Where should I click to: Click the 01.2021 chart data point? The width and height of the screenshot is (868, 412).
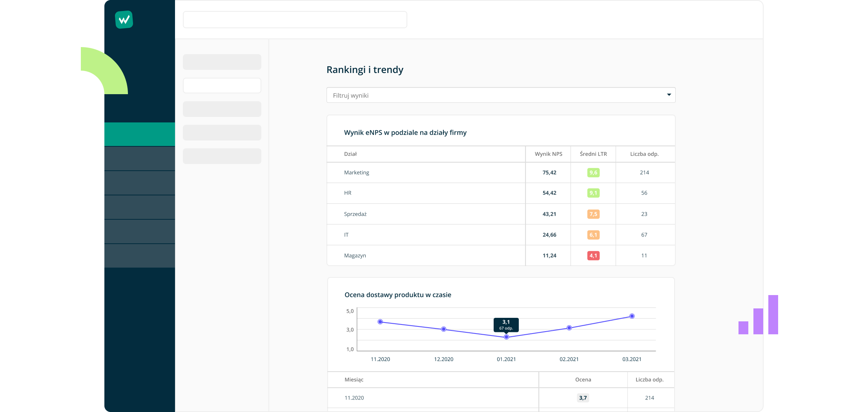coord(507,337)
